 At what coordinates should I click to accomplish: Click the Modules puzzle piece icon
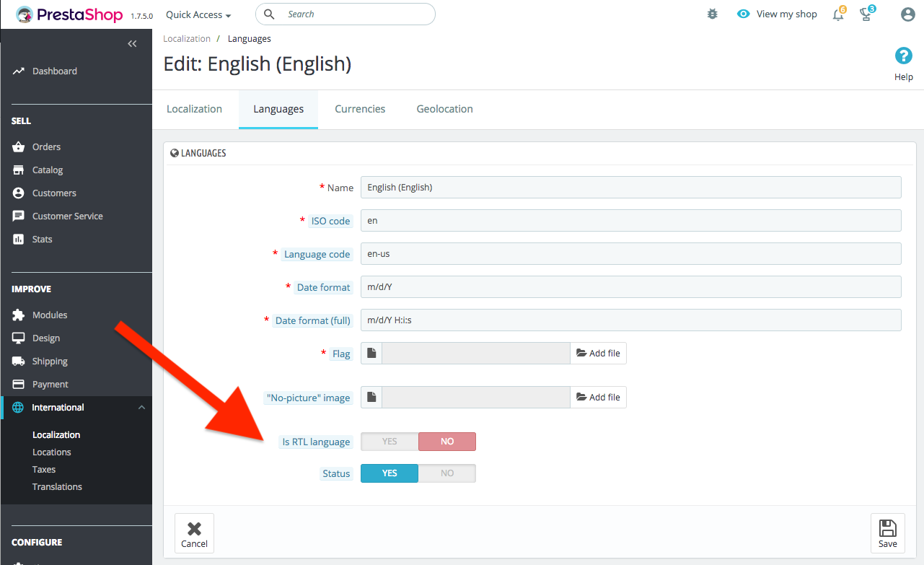19,315
